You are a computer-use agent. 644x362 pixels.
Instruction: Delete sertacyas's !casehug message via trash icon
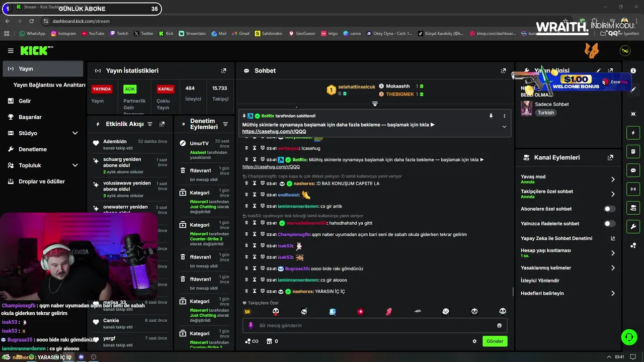247,148
